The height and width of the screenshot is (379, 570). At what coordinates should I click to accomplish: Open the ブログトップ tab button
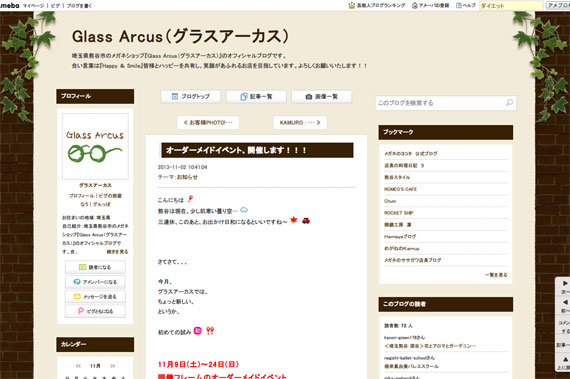(x=191, y=97)
